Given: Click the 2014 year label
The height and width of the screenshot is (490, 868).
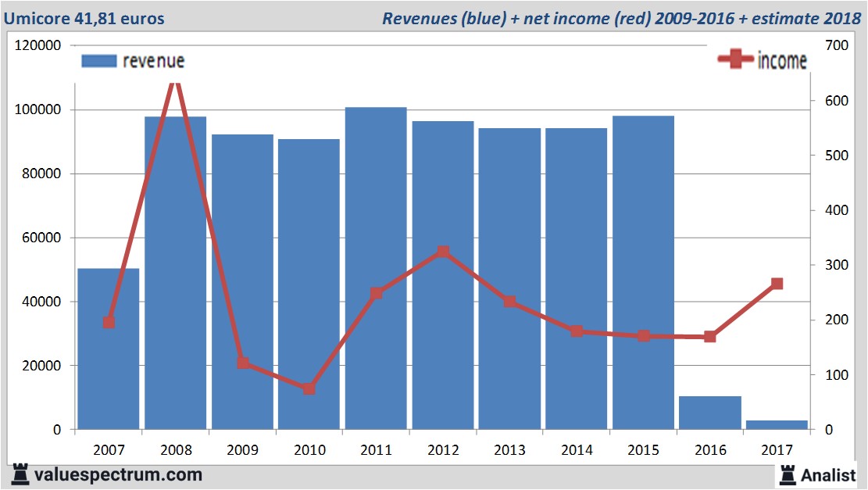Looking at the screenshot, I should [x=577, y=449].
